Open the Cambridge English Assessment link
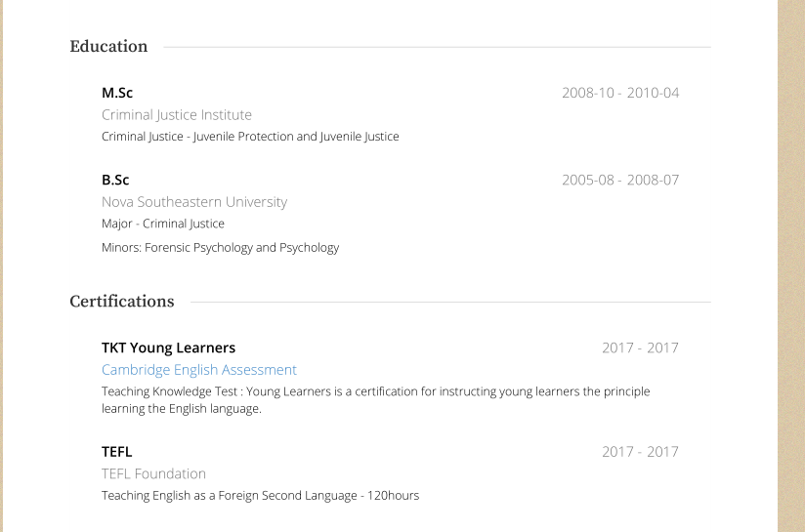The image size is (805, 532). click(x=198, y=370)
